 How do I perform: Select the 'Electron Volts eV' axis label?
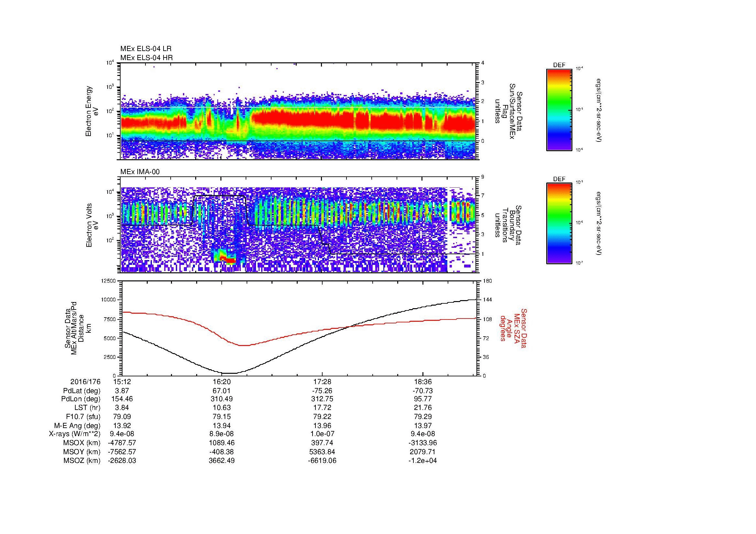[x=92, y=225]
